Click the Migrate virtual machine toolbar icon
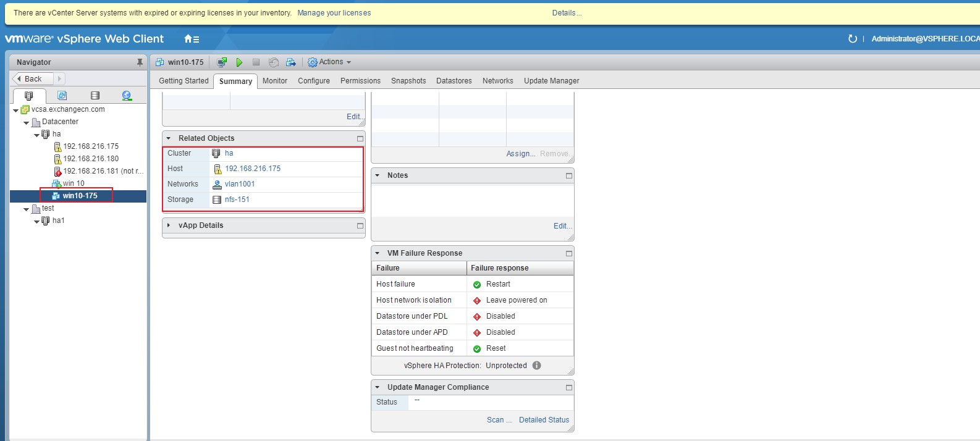 coord(291,62)
